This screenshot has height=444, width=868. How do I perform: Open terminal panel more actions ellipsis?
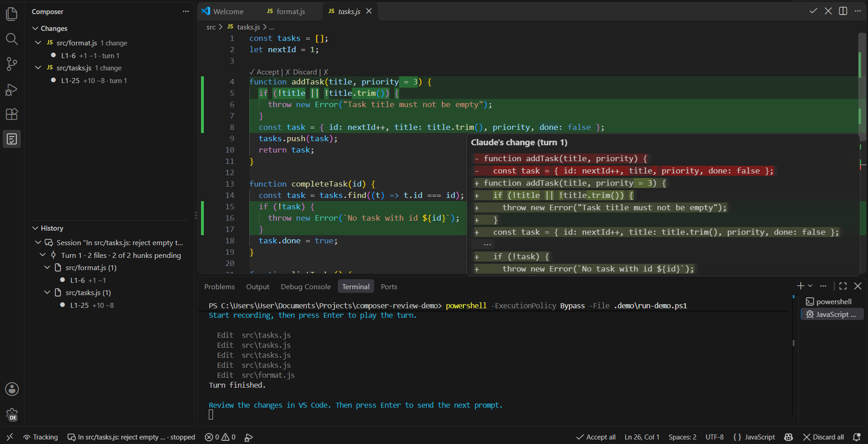coord(823,286)
